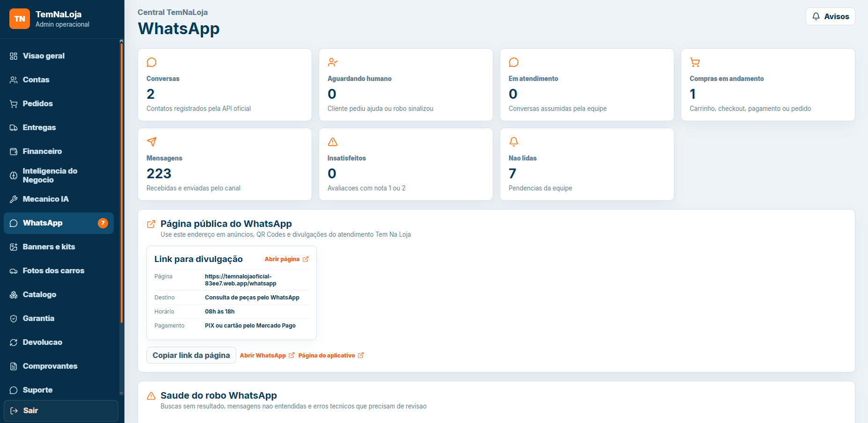The image size is (868, 423).
Task: Click the Conversas chat bubble icon
Action: coord(152,62)
